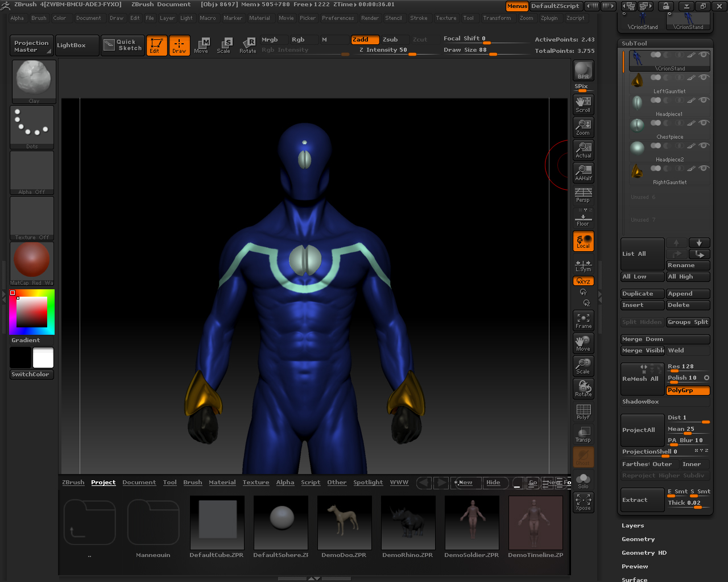Turn on Transp transparency mode
This screenshot has height=582, width=728.
pos(583,434)
